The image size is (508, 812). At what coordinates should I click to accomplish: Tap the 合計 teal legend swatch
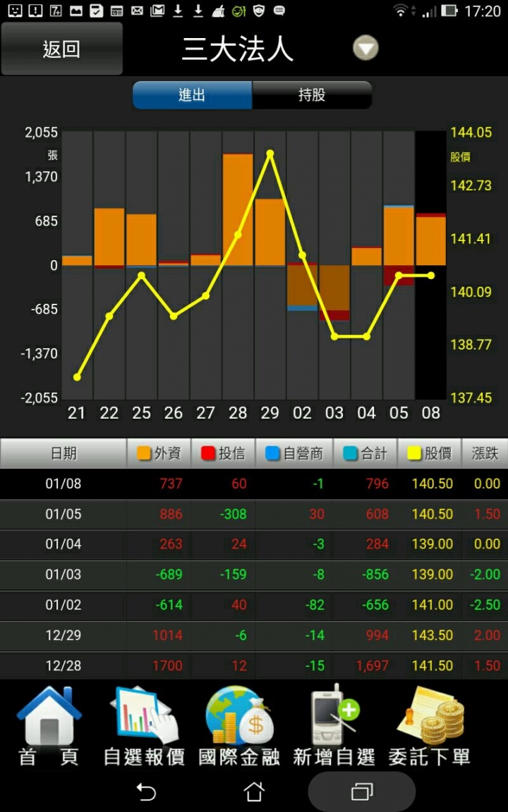click(350, 454)
